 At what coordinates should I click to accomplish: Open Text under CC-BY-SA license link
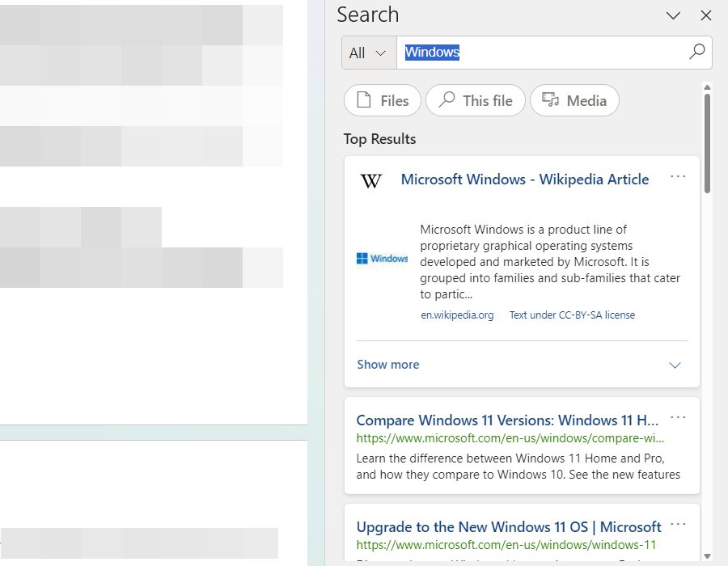572,315
